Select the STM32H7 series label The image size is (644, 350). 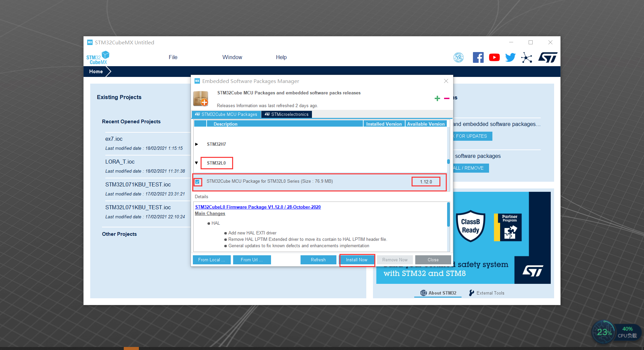pyautogui.click(x=216, y=144)
